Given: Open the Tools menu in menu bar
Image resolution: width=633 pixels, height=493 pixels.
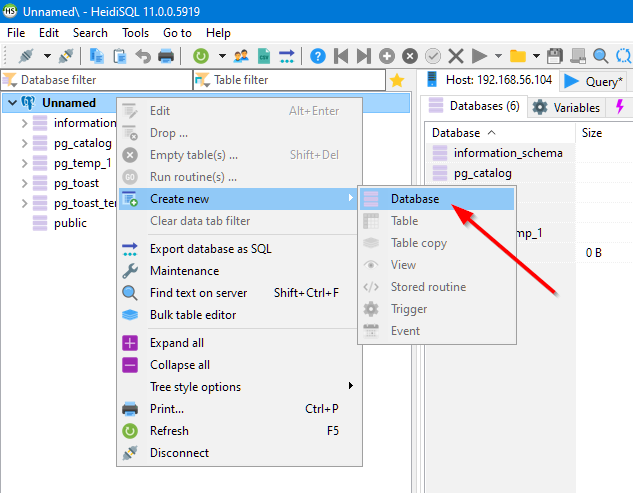Looking at the screenshot, I should [x=135, y=33].
